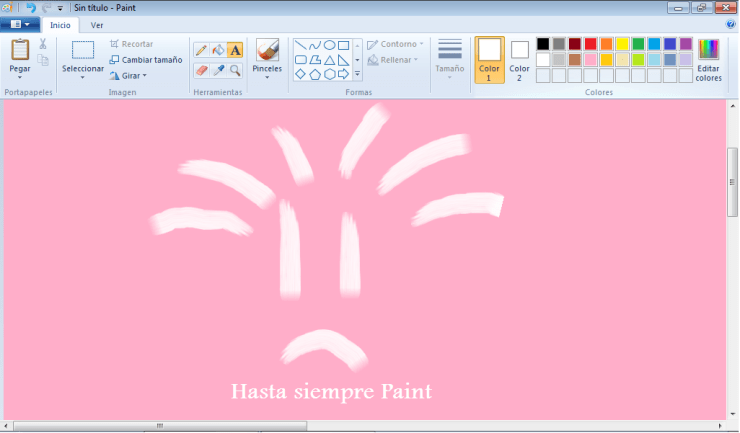Choose the Right triangle shape
This screenshot has height=433, width=740.
point(344,60)
